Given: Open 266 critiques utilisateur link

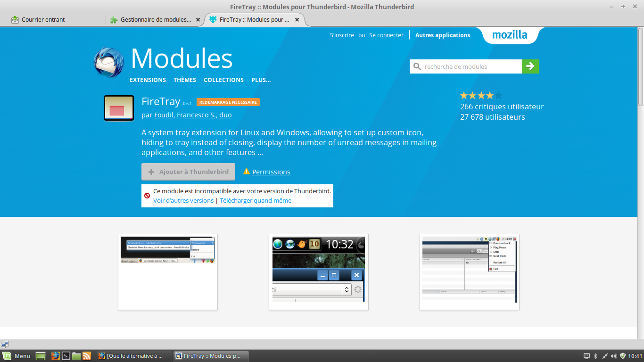Looking at the screenshot, I should click(502, 107).
